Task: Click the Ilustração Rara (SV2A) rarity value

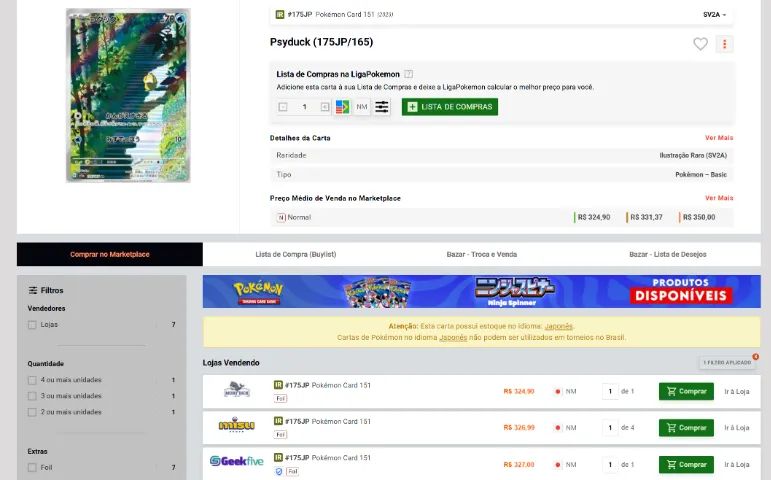Action: point(693,155)
